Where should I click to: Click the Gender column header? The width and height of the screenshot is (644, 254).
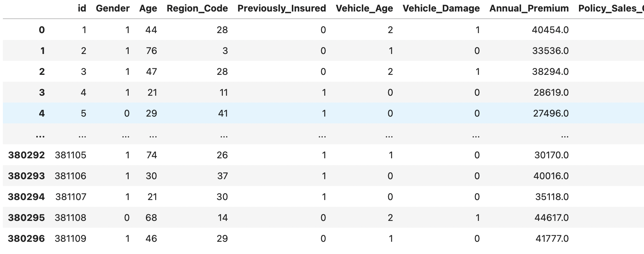112,9
